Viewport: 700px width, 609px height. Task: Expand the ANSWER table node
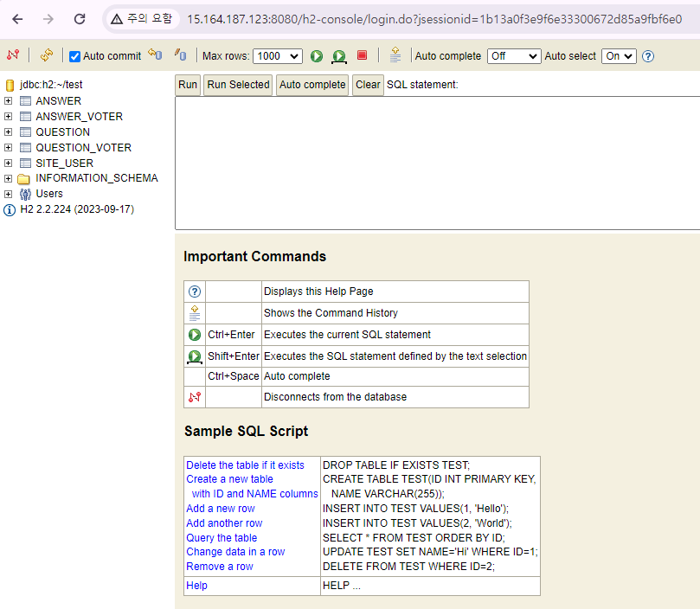click(x=8, y=101)
